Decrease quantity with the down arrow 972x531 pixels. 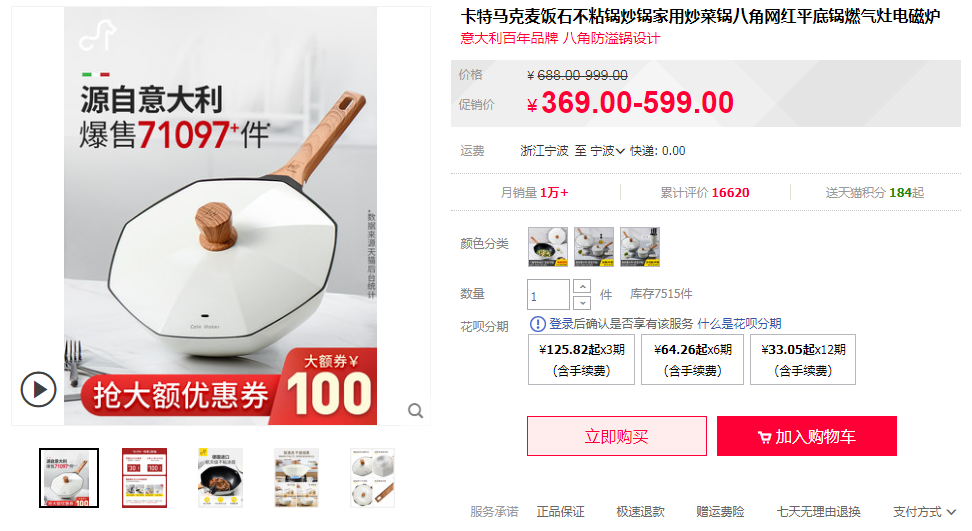(582, 302)
